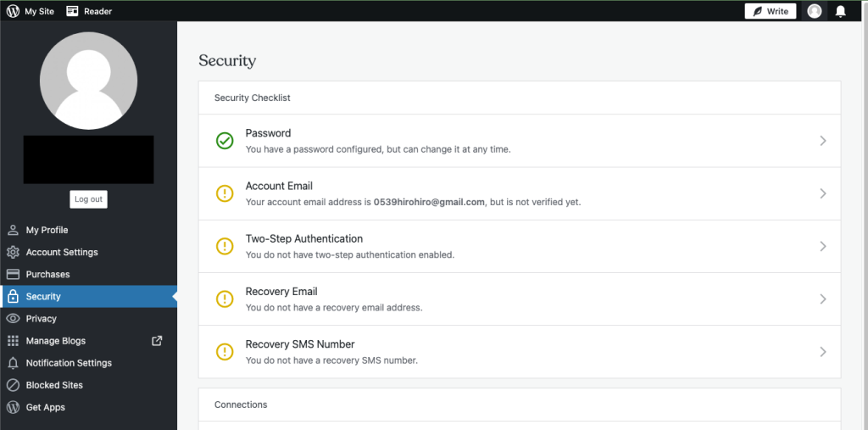Expand the Password row chevron
This screenshot has height=430, width=868.
(x=823, y=141)
